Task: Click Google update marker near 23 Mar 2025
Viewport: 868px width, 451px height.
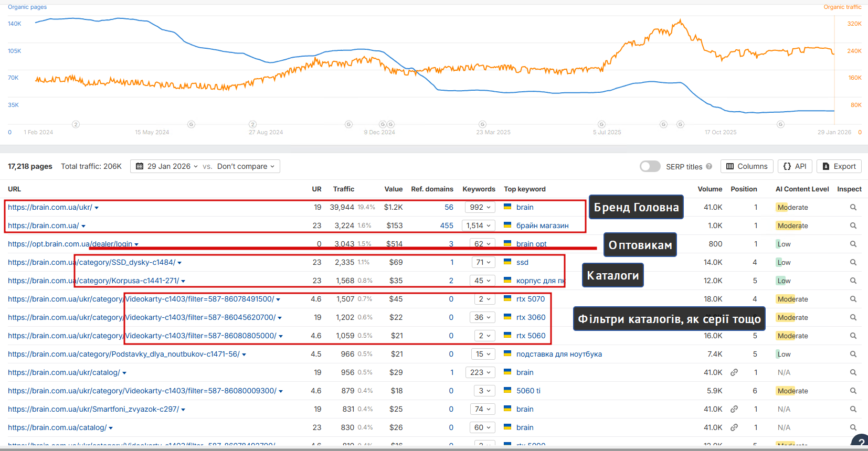Action: click(482, 124)
